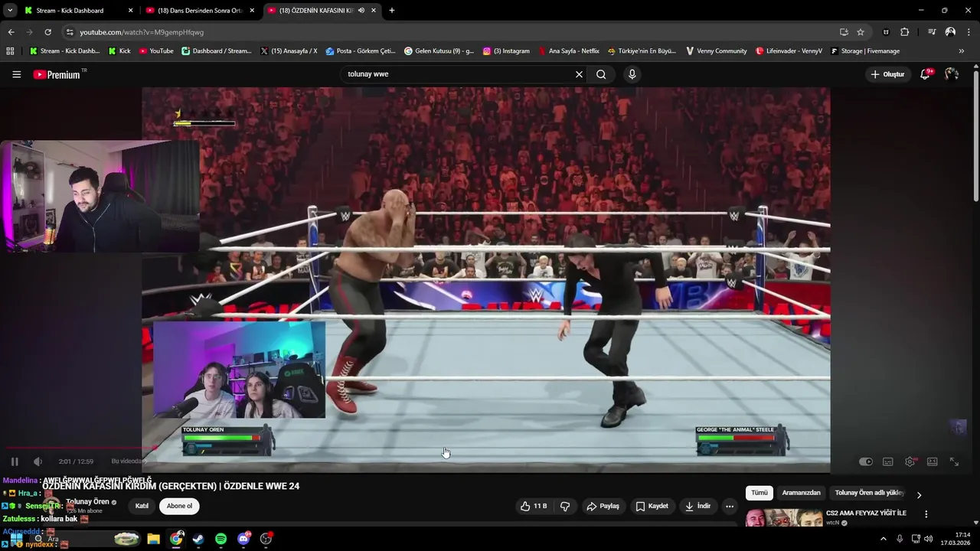The height and width of the screenshot is (551, 980).
Task: Open more actions three-dot menu
Action: tap(730, 506)
